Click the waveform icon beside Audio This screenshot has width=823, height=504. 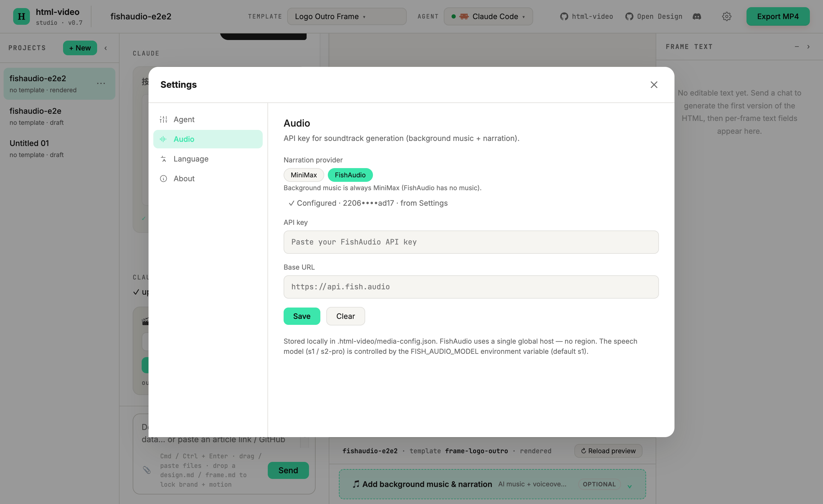(163, 139)
